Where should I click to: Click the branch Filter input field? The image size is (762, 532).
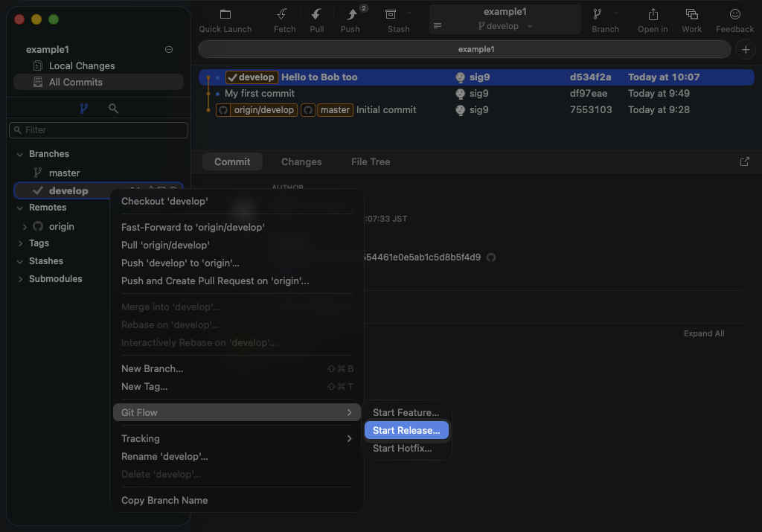coord(99,130)
